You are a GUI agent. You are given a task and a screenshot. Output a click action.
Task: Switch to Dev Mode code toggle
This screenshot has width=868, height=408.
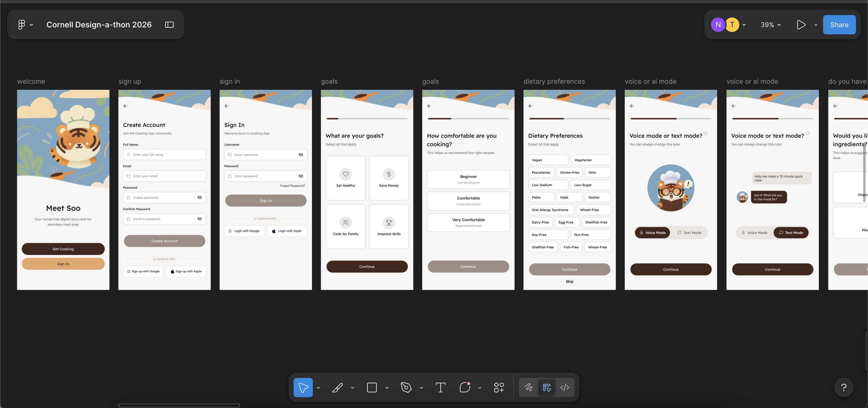565,388
